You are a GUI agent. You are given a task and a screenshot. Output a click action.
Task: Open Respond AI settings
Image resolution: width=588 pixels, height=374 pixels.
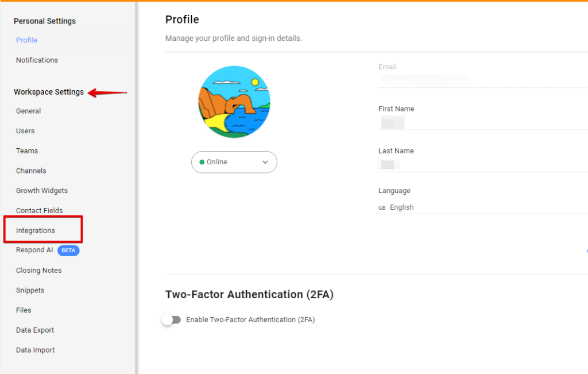(34, 250)
